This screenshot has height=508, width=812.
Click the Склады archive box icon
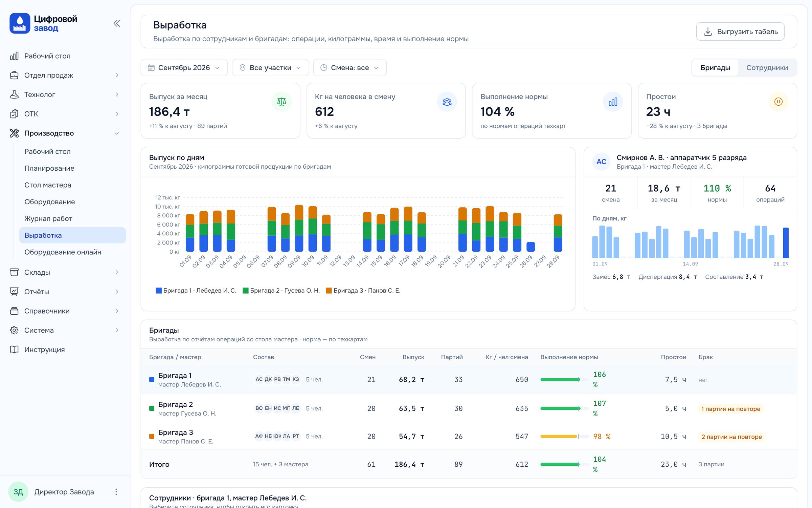point(14,272)
